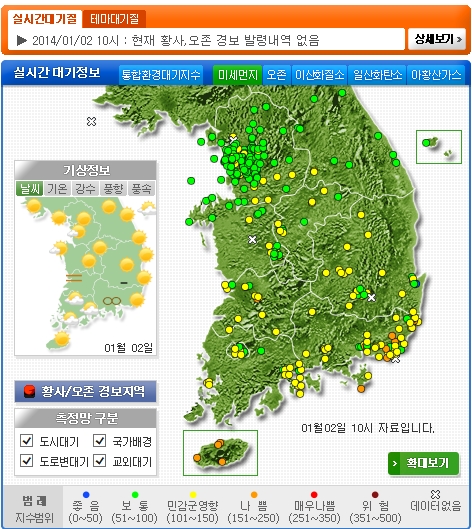Click the green station dot on Ulleungdo inset

(426, 143)
